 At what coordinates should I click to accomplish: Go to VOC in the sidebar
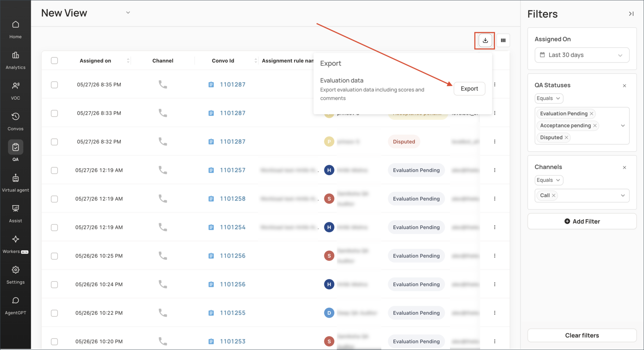(16, 91)
